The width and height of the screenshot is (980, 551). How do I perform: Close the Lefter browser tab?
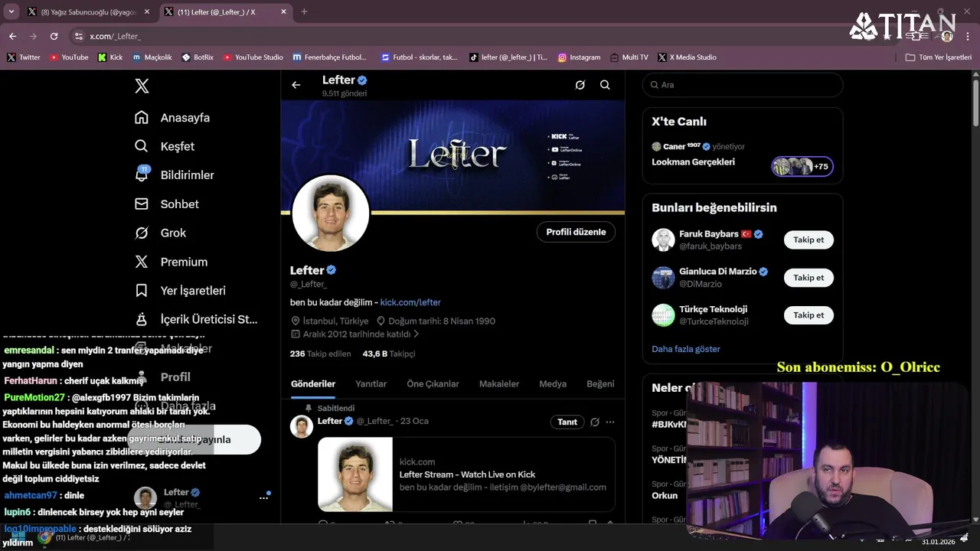[x=283, y=12]
